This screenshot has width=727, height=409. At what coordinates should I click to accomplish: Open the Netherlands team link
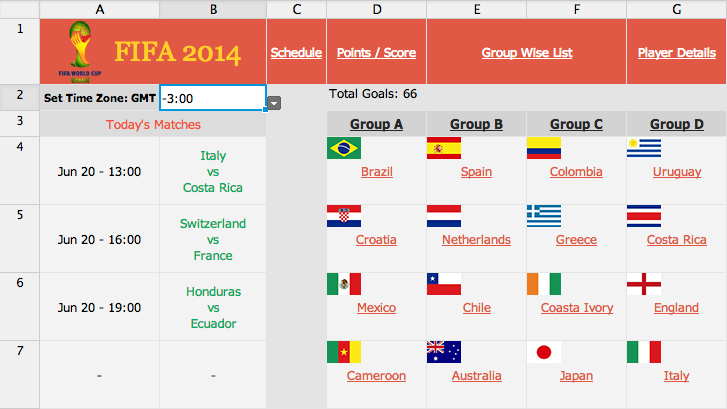(x=476, y=240)
